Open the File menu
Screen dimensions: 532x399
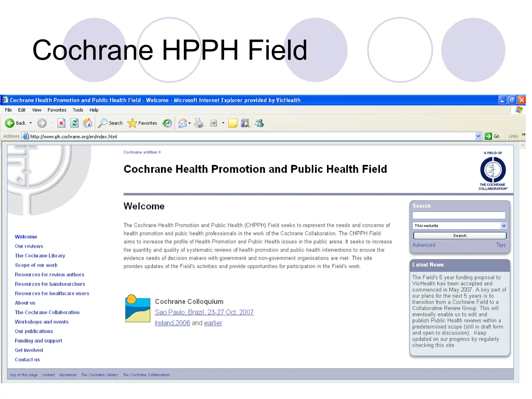point(8,110)
